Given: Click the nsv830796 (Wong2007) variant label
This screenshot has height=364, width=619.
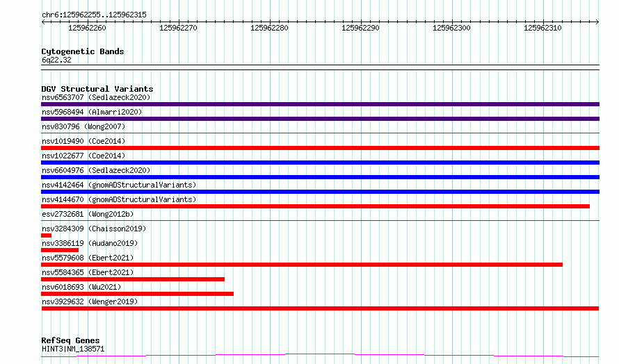Looking at the screenshot, I should pos(83,126).
